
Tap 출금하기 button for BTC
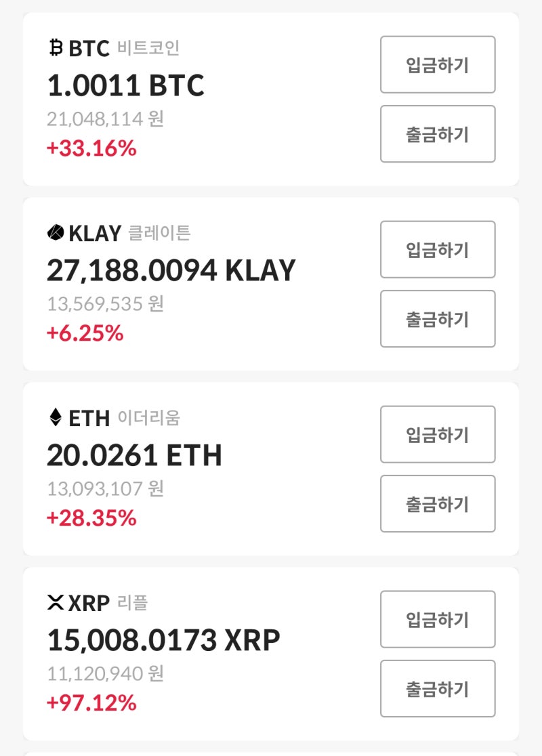[x=438, y=134]
